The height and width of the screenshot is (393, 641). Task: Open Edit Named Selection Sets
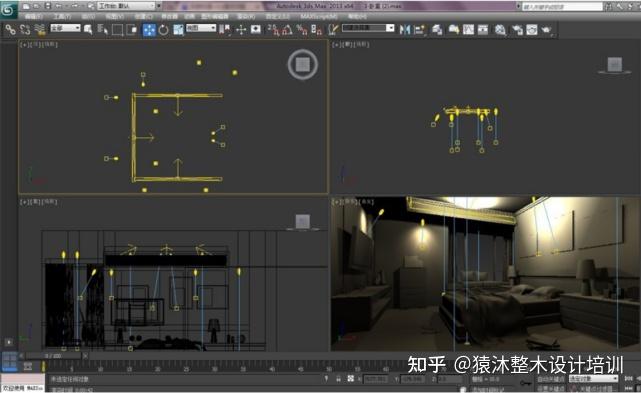(x=334, y=29)
